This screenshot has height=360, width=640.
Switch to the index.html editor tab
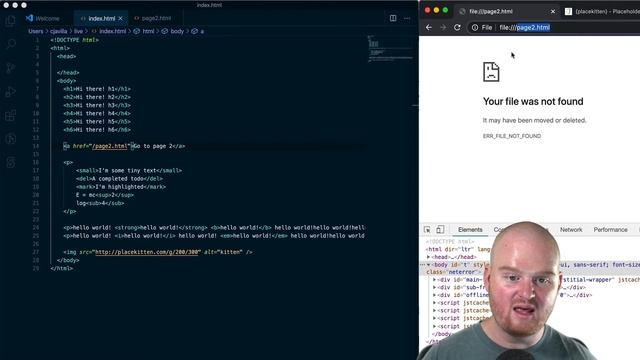(101, 18)
